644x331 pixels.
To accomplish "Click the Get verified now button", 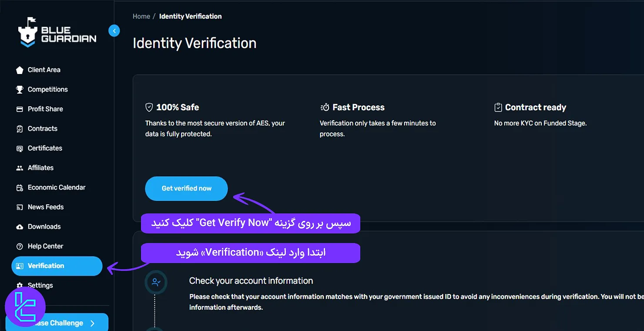I will pyautogui.click(x=186, y=189).
